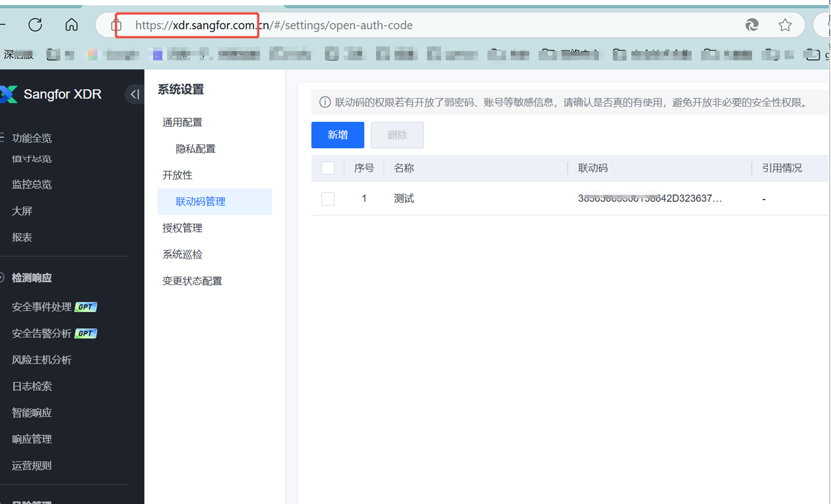The width and height of the screenshot is (831, 504).
Task: Collapse the Sangfor XDR sidebar
Action: [135, 94]
